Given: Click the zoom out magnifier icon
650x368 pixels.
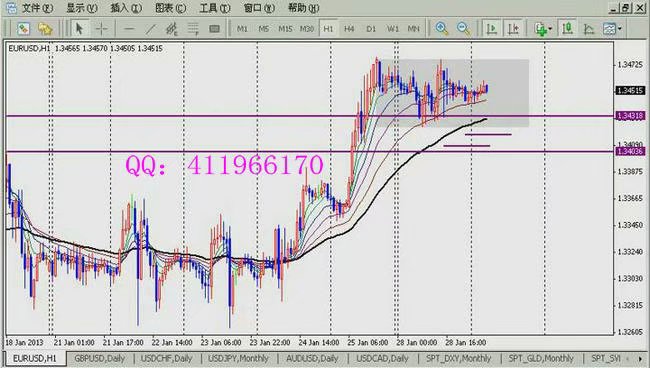Looking at the screenshot, I should (x=463, y=29).
